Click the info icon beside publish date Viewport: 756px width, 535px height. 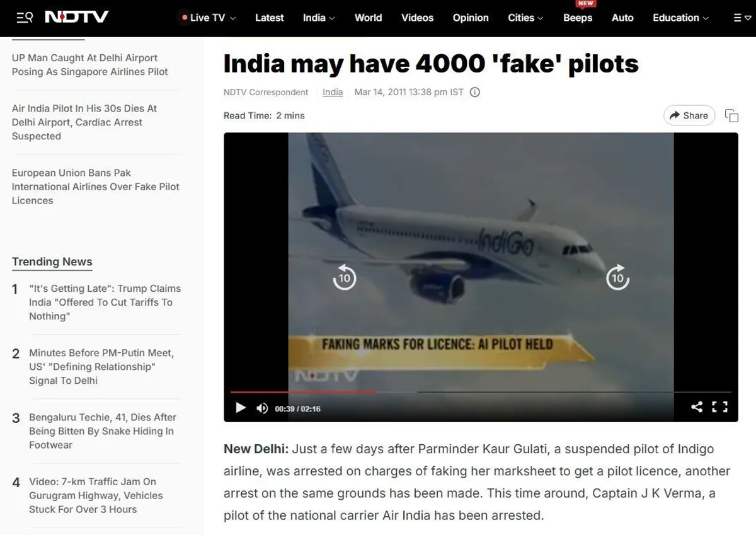[x=475, y=92]
